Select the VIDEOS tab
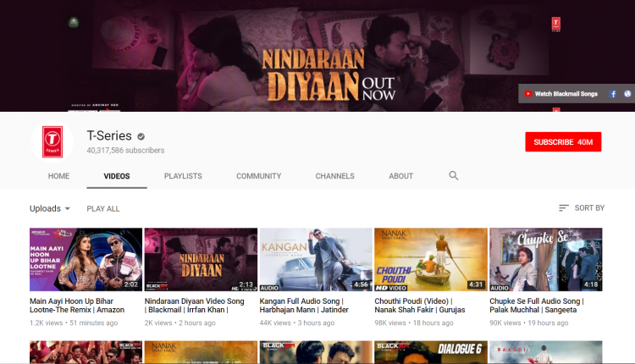Screen dimensions: 635x364 117,176
